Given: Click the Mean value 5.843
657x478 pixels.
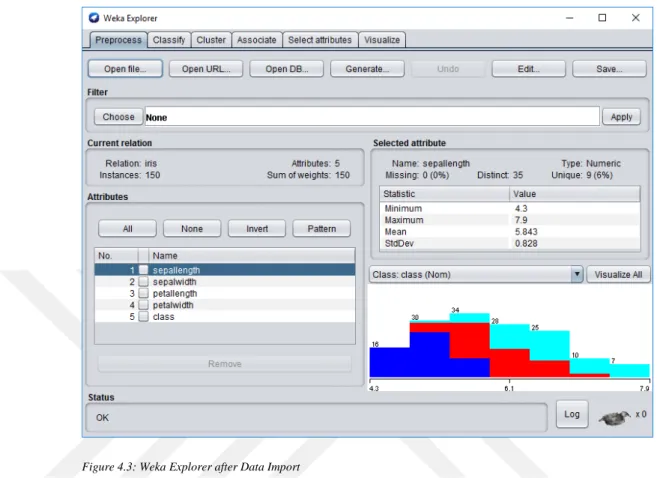Looking at the screenshot, I should click(526, 232).
